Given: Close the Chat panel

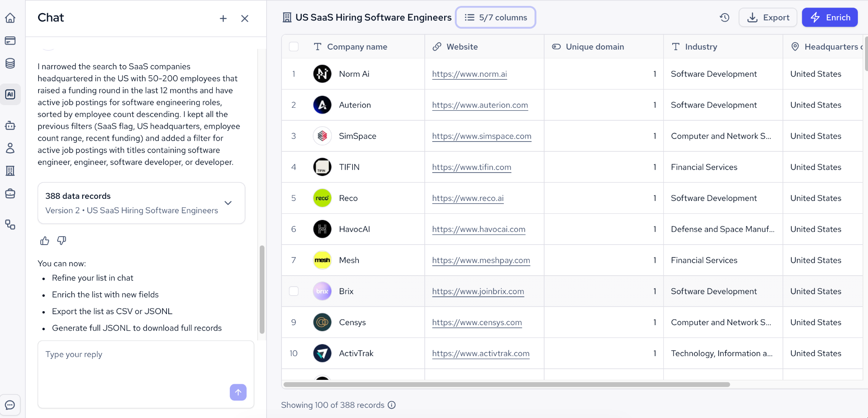Looking at the screenshot, I should point(245,18).
